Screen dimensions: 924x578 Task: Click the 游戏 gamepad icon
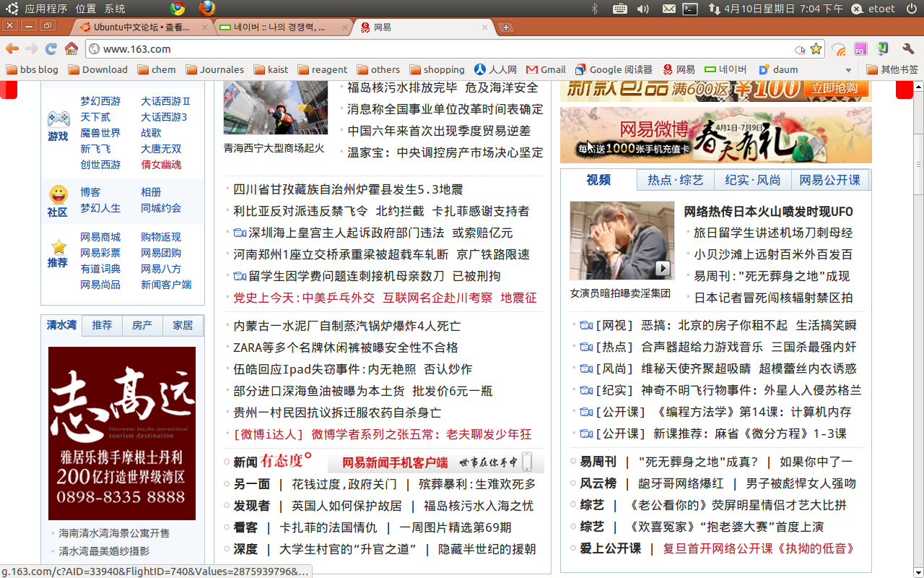pos(58,118)
